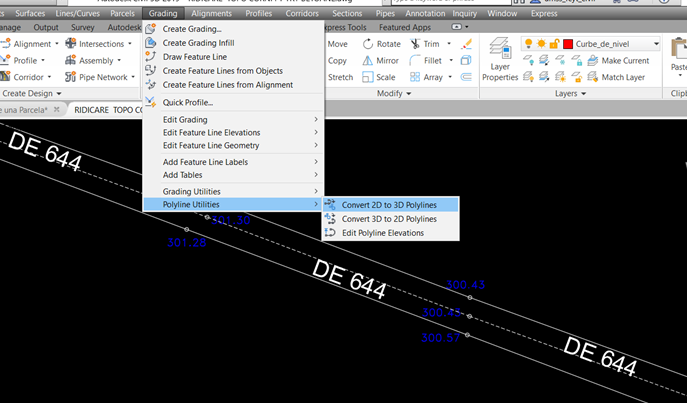The image size is (687, 403).
Task: Open the Edit Feature Line Geometry submenu
Action: click(234, 145)
